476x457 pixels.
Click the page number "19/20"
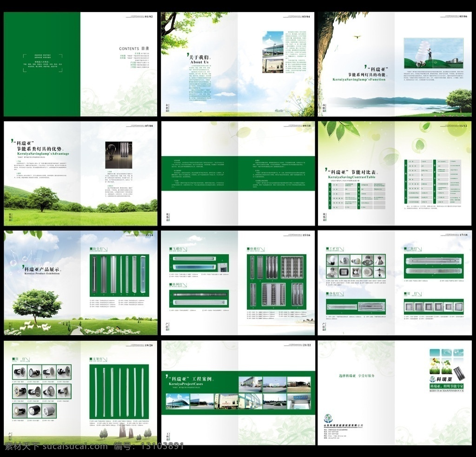[149, 346]
